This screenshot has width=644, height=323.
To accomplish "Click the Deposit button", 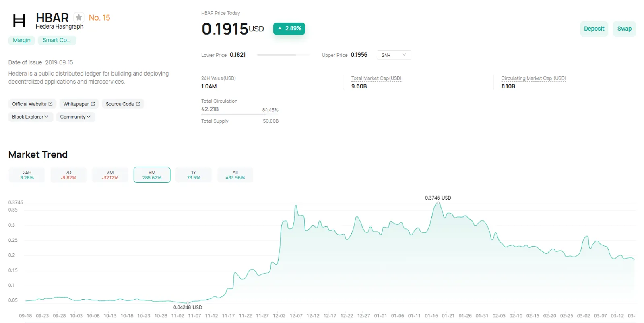I will 594,29.
